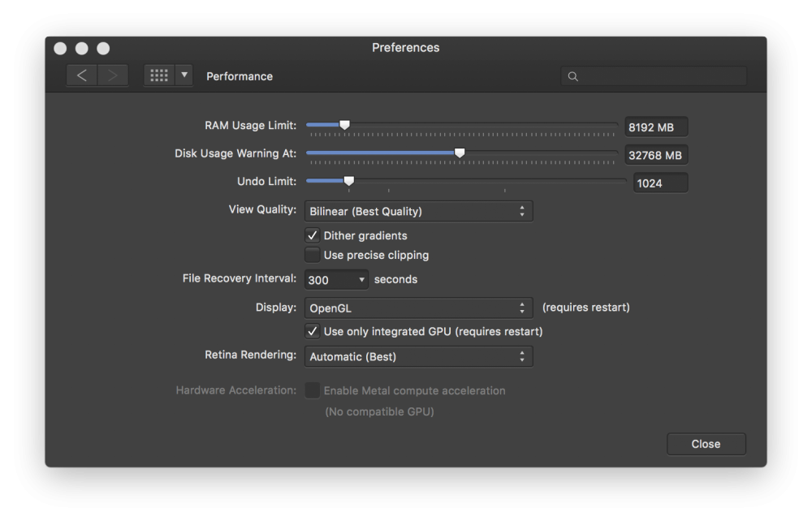
Task: Click the Hardware Acceleration label
Action: 236,390
